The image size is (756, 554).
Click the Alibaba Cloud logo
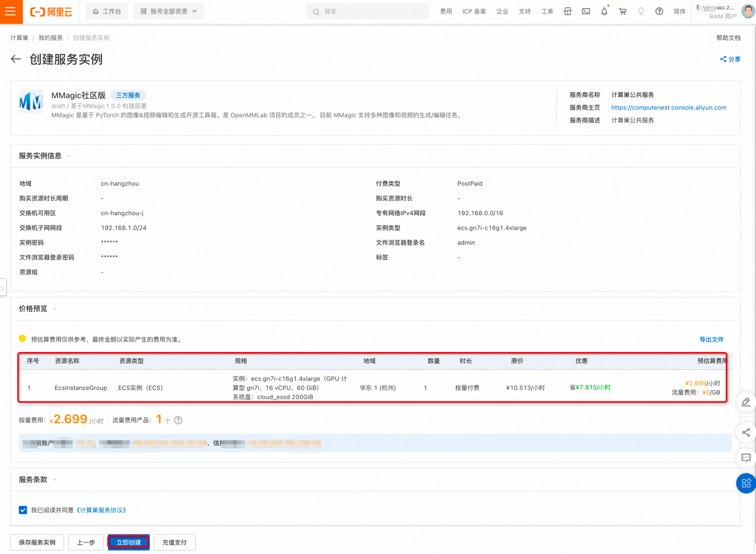click(51, 12)
